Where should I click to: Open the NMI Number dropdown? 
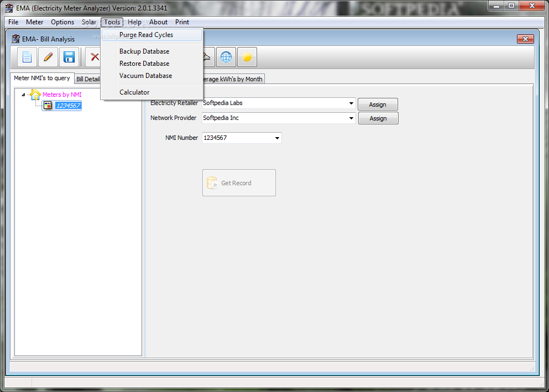[277, 138]
